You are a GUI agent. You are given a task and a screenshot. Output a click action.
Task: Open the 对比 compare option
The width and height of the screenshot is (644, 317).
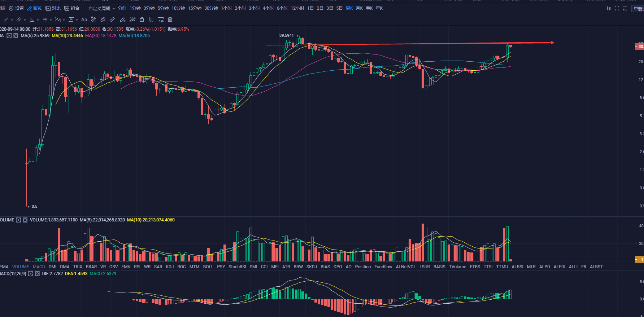(53, 8)
